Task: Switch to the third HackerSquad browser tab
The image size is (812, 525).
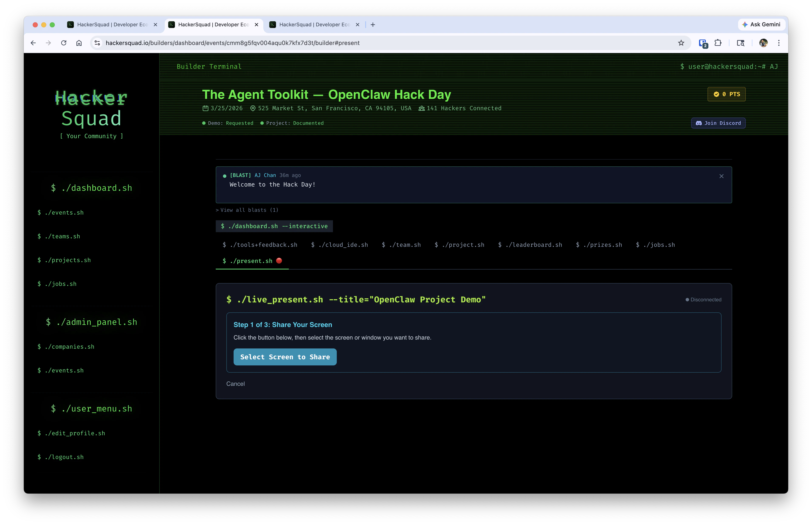Action: 314,25
